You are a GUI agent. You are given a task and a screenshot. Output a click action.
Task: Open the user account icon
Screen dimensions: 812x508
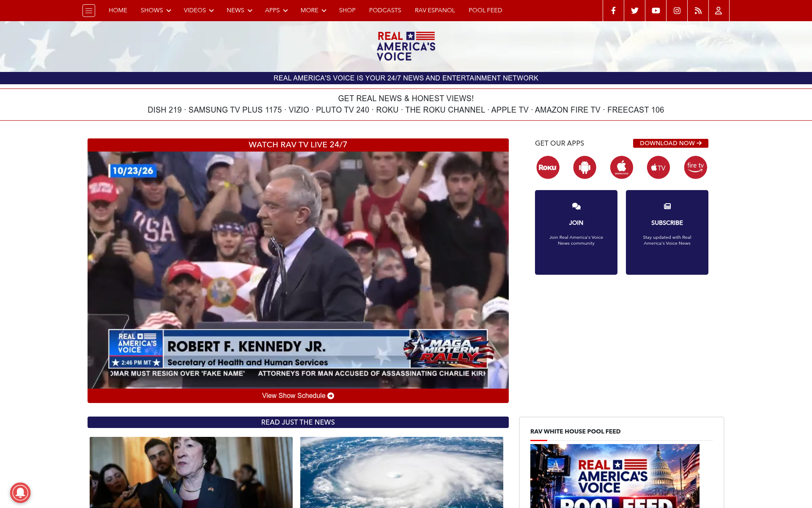pos(719,11)
